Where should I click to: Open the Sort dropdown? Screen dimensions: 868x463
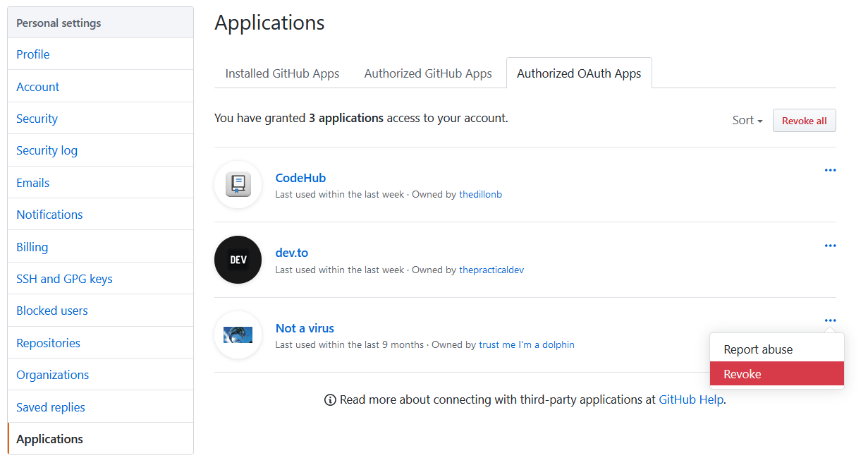(747, 120)
